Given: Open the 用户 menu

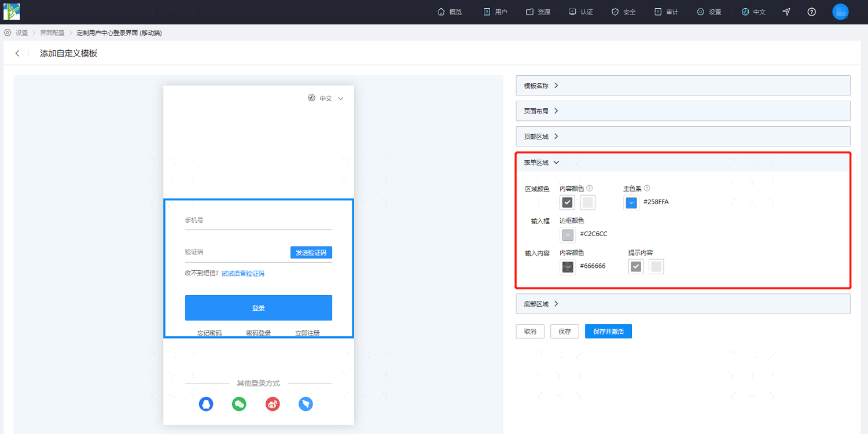Looking at the screenshot, I should pos(495,12).
